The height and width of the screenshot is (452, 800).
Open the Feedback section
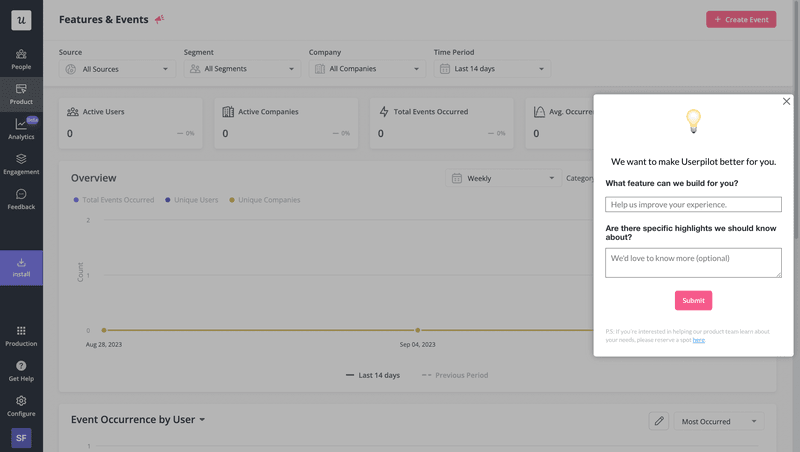pyautogui.click(x=21, y=199)
